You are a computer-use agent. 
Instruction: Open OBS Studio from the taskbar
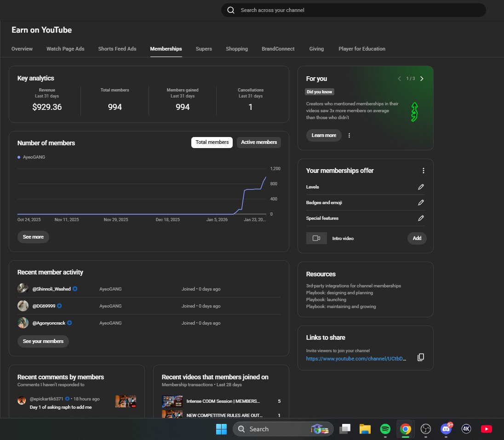tap(426, 429)
